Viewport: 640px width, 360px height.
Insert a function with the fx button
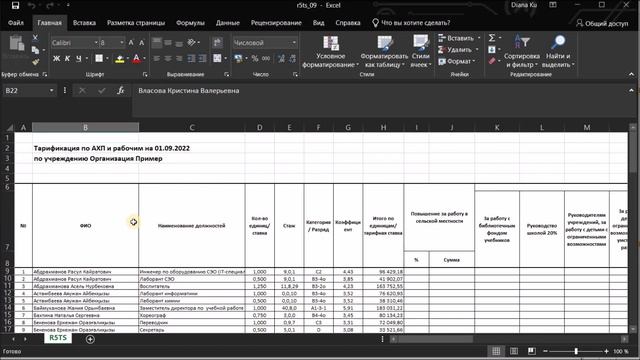coord(120,90)
